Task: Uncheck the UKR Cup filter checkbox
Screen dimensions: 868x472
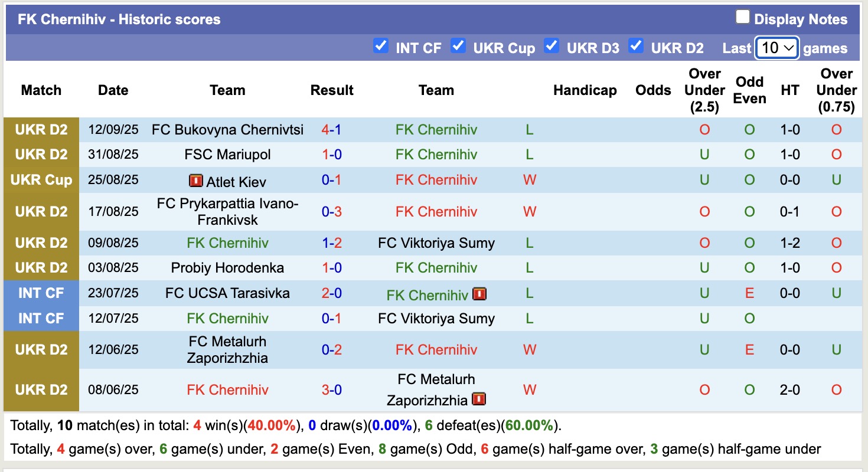Action: (458, 46)
